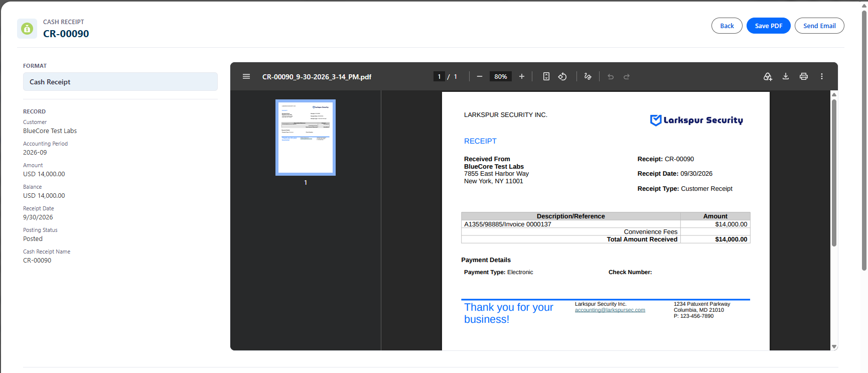868x373 pixels.
Task: Click the redo arrow in PDF toolbar
Action: (627, 76)
